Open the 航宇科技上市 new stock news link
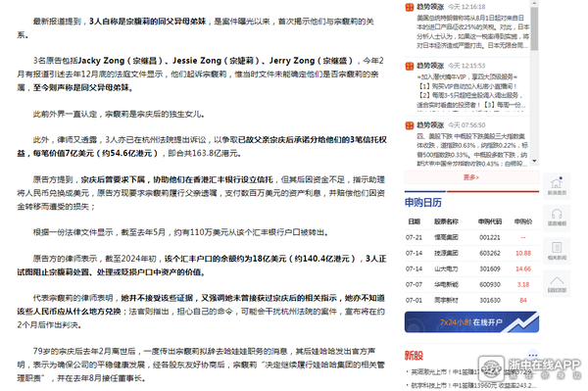588x391 pixels. click(x=473, y=385)
